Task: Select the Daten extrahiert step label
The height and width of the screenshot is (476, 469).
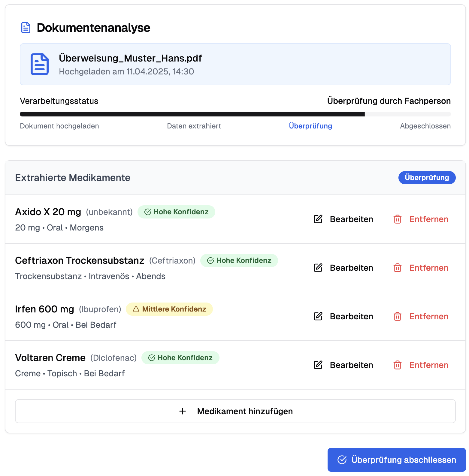Action: pyautogui.click(x=194, y=126)
